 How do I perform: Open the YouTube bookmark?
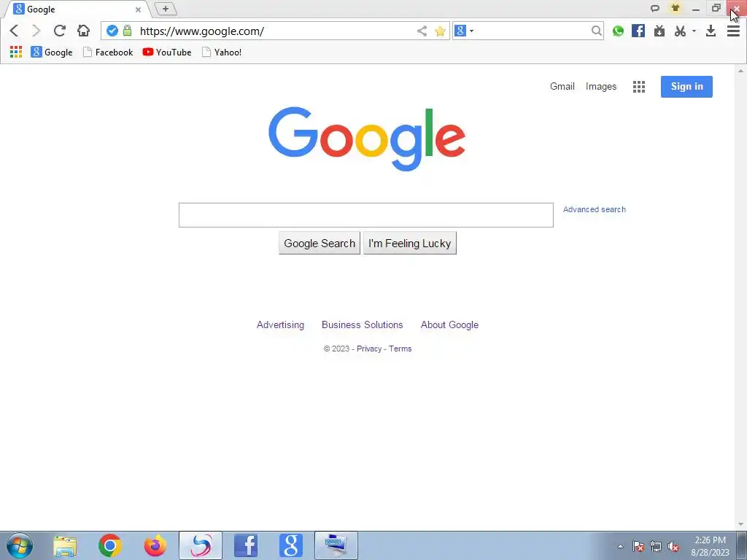coord(167,52)
